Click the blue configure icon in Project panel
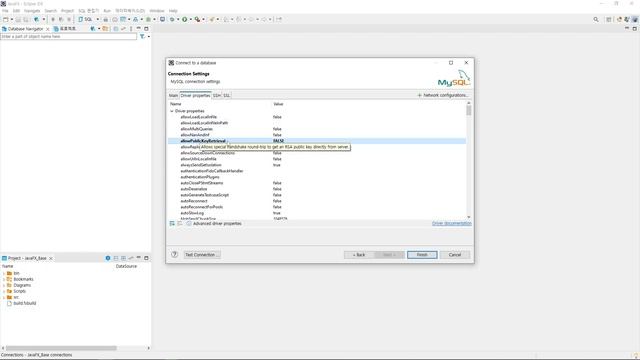Image resolution: width=640 pixels, height=360 pixels. [108, 258]
